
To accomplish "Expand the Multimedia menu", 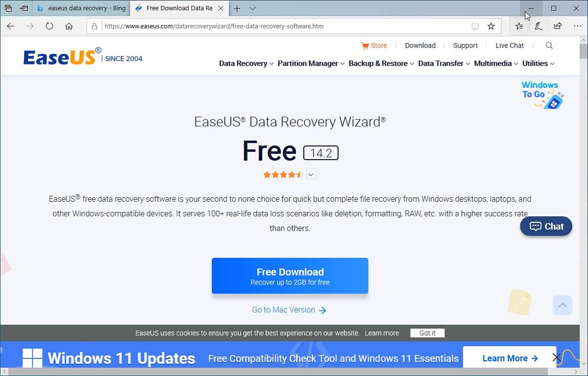I will (x=496, y=64).
